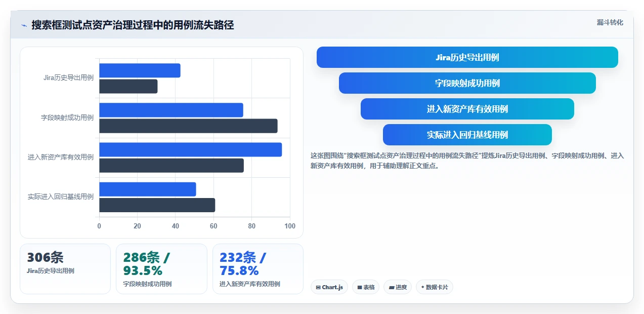
Task: Click the 306条 data card value
Action: coord(45,257)
